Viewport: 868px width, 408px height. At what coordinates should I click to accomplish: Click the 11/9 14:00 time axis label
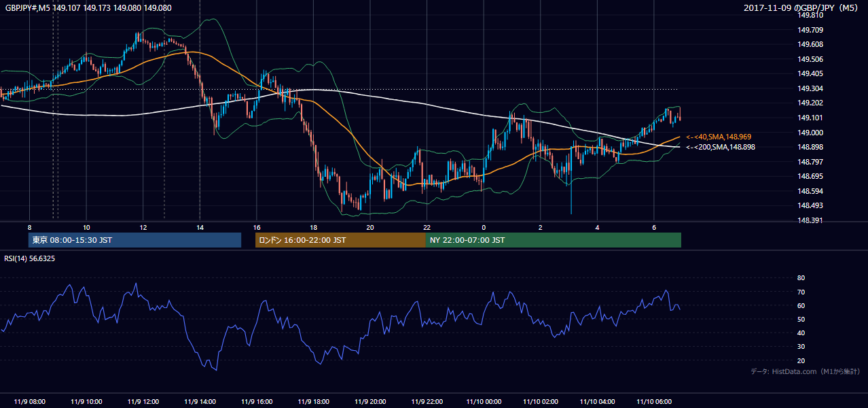click(x=200, y=402)
